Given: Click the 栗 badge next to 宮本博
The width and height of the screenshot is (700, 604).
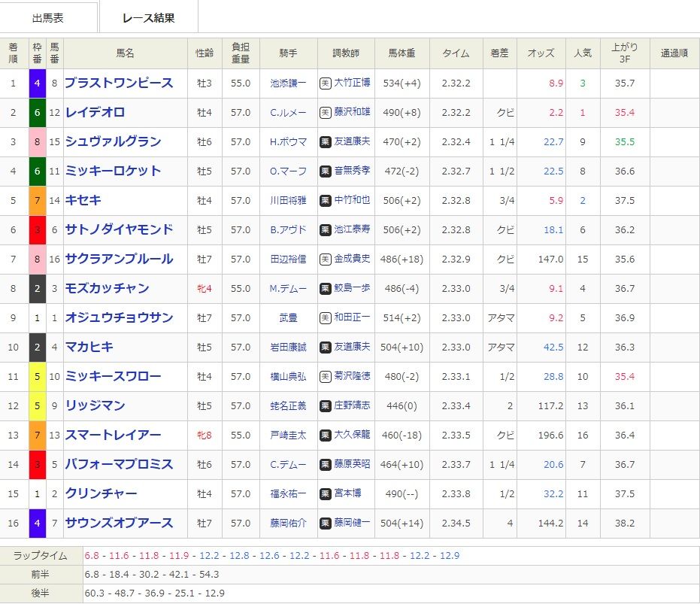Looking at the screenshot, I should coord(325,494).
